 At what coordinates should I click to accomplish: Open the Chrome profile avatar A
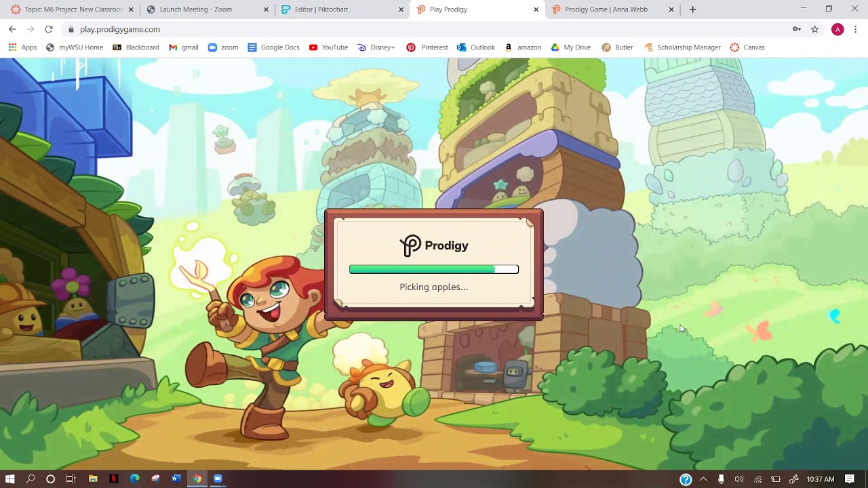[x=837, y=29]
